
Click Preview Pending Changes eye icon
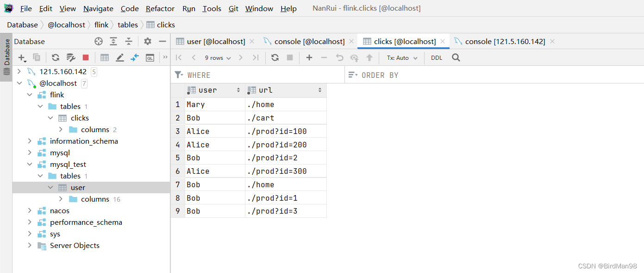pos(354,57)
